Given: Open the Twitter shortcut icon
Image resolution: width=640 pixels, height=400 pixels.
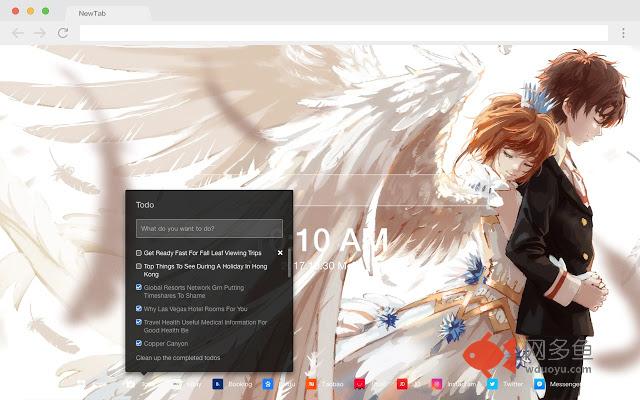Looking at the screenshot, I should coord(493,383).
